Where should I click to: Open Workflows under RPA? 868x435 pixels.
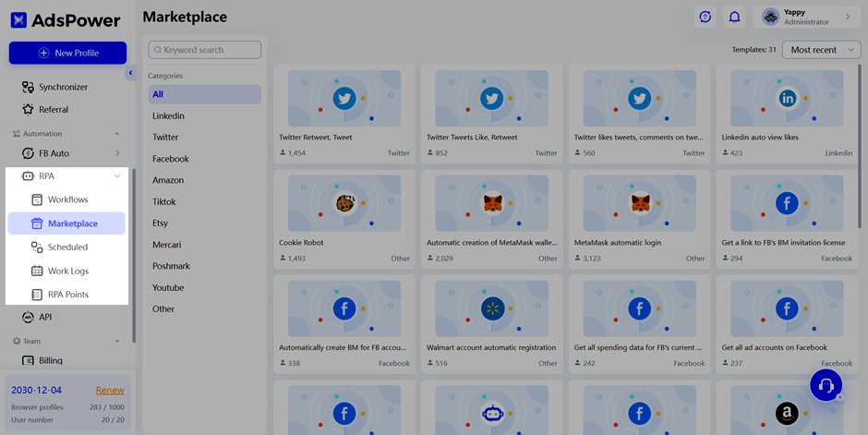click(66, 199)
